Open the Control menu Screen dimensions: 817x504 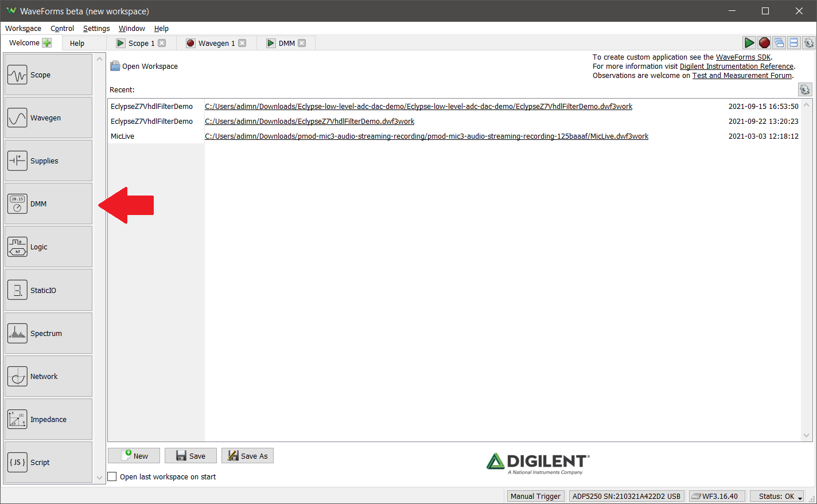(x=62, y=28)
